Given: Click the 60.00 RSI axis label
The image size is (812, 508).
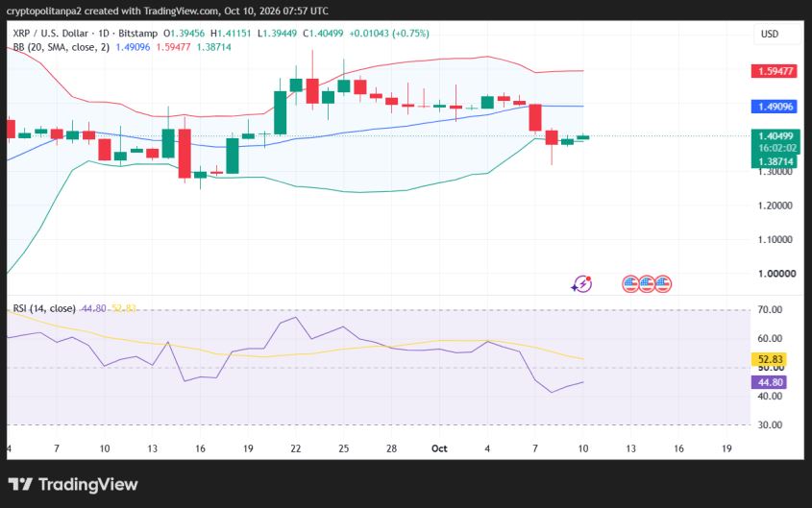Looking at the screenshot, I should (x=770, y=338).
